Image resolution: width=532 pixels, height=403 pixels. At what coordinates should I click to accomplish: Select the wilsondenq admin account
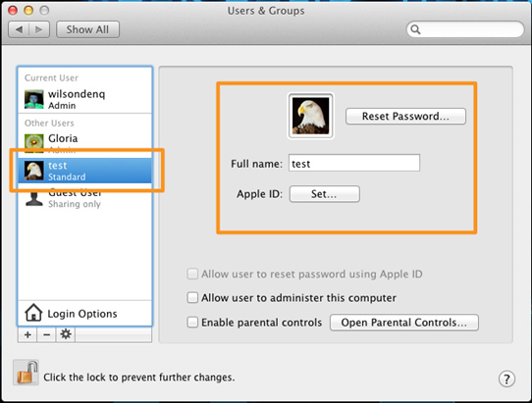[x=84, y=99]
